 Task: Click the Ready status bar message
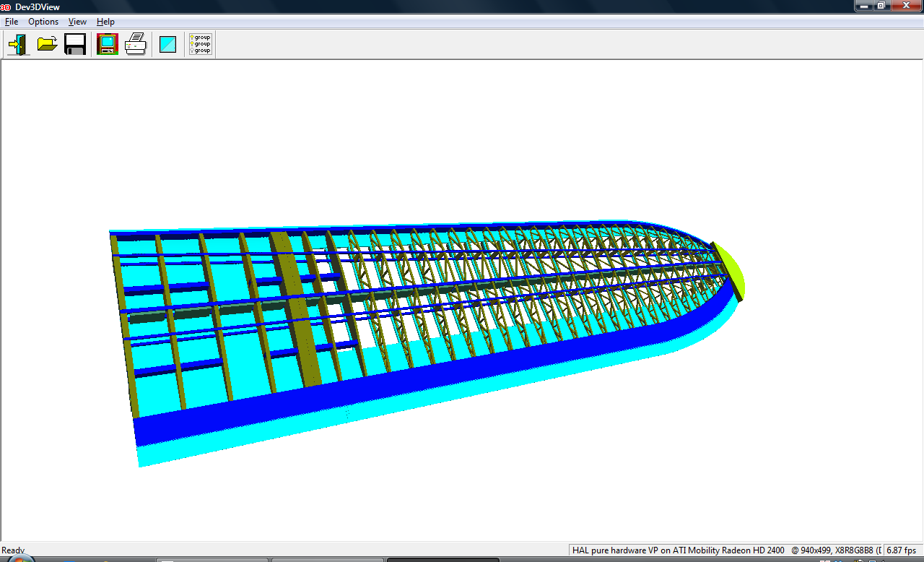click(13, 550)
